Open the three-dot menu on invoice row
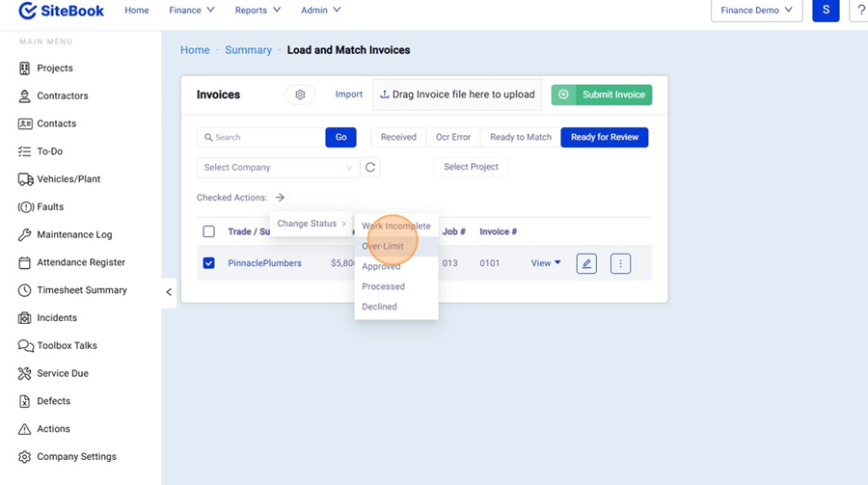 tap(620, 263)
